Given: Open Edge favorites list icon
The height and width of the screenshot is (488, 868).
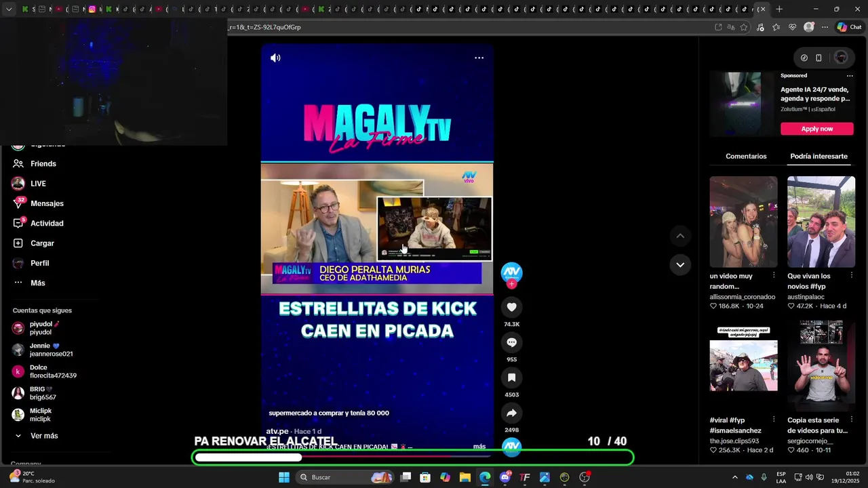Looking at the screenshot, I should (x=776, y=27).
